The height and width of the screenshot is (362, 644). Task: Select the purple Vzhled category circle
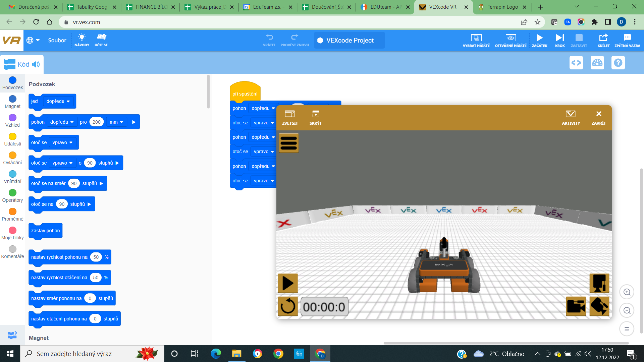(12, 118)
